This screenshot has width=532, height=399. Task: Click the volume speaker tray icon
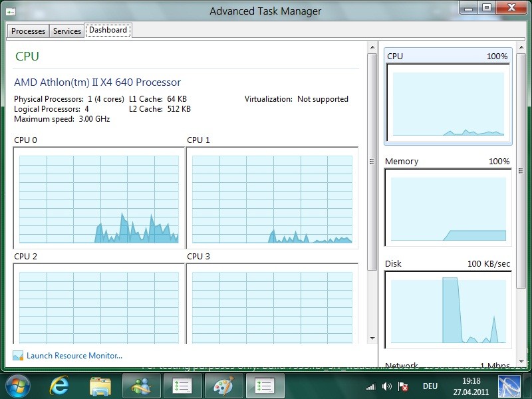pyautogui.click(x=387, y=386)
